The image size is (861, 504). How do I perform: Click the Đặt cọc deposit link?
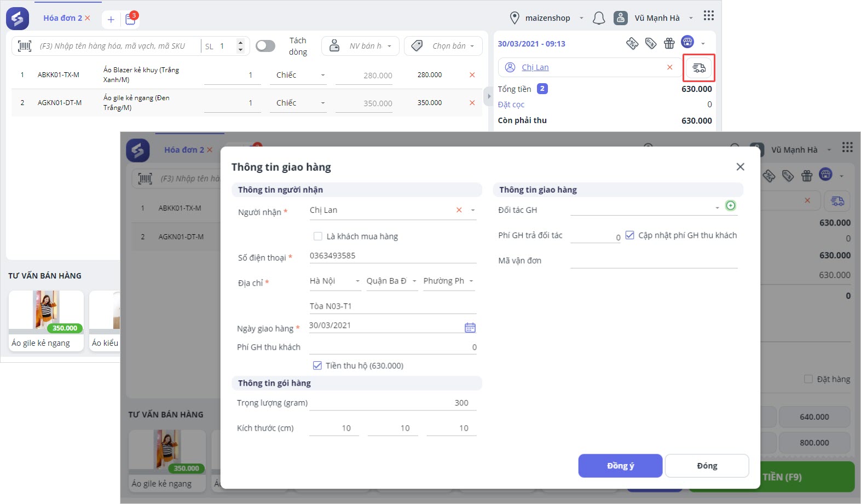point(511,105)
